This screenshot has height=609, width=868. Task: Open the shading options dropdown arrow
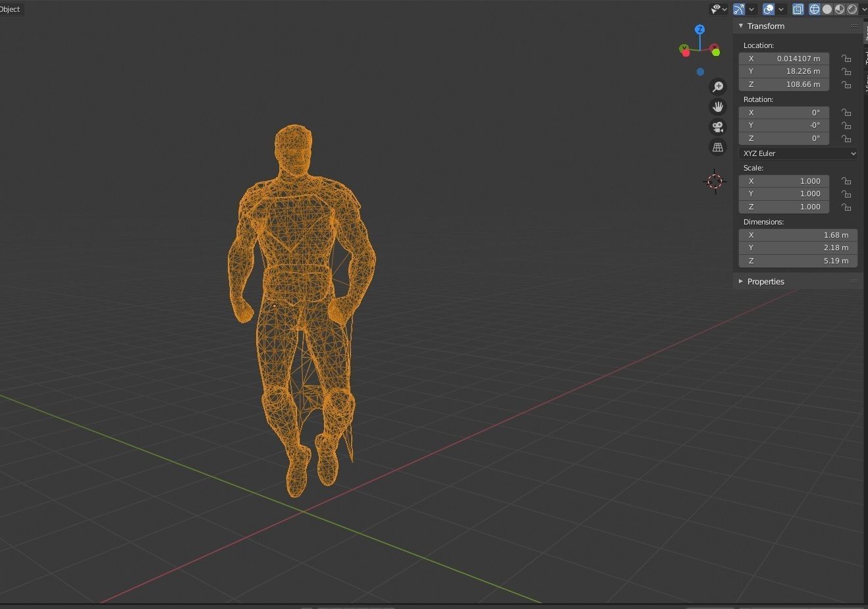[x=863, y=9]
